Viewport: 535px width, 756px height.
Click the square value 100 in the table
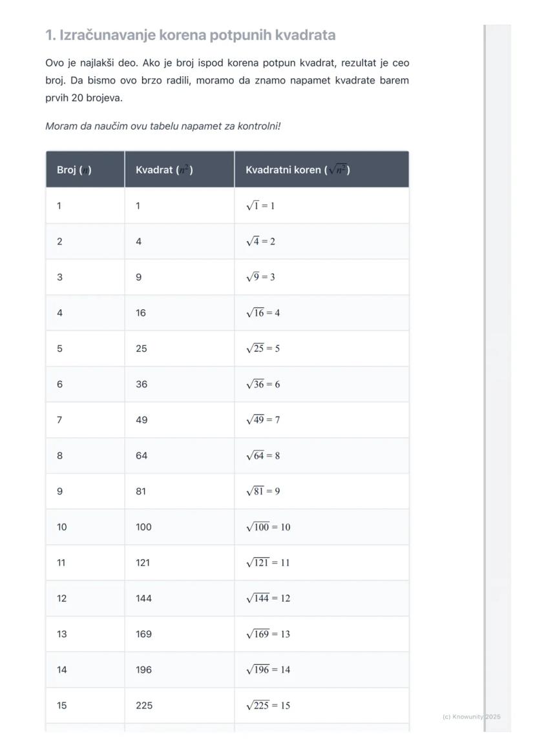click(143, 527)
